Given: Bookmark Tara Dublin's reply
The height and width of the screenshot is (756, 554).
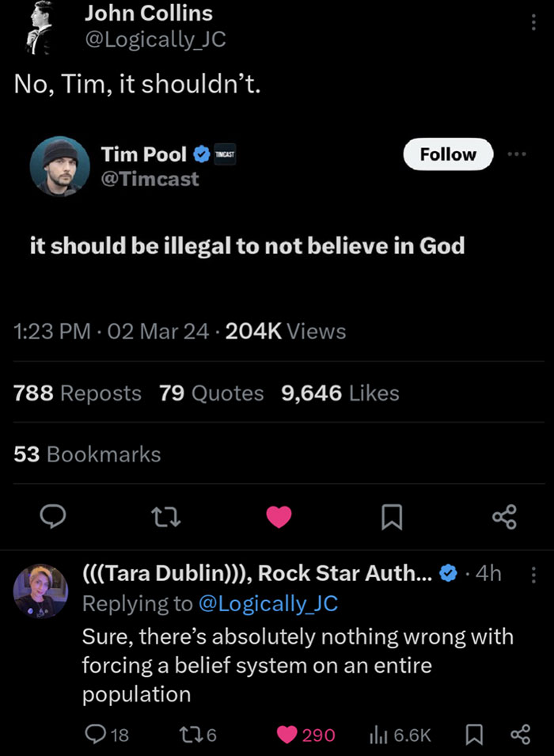Looking at the screenshot, I should tap(474, 735).
